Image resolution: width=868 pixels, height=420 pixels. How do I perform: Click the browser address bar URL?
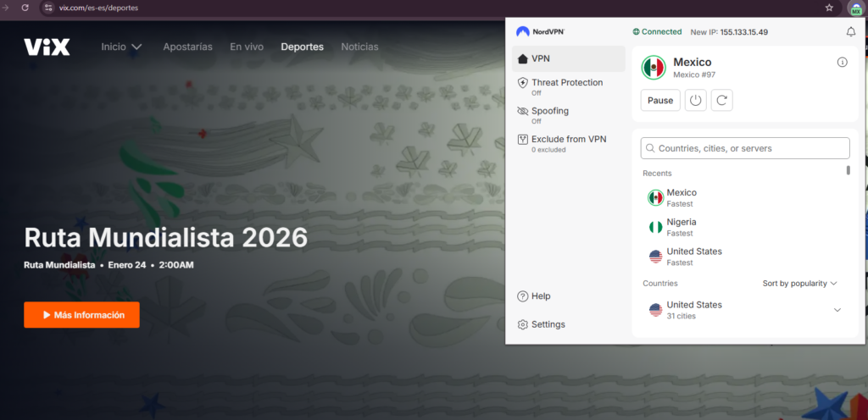coord(99,8)
